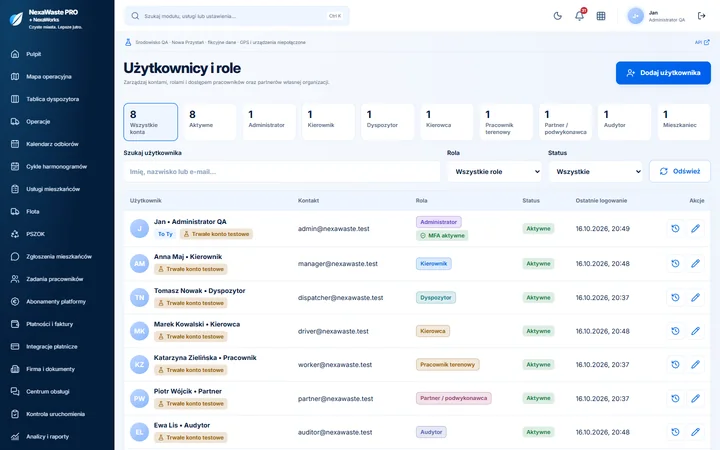This screenshot has width=720, height=450.
Task: Edit the Ewa Lis account
Action: click(x=695, y=432)
